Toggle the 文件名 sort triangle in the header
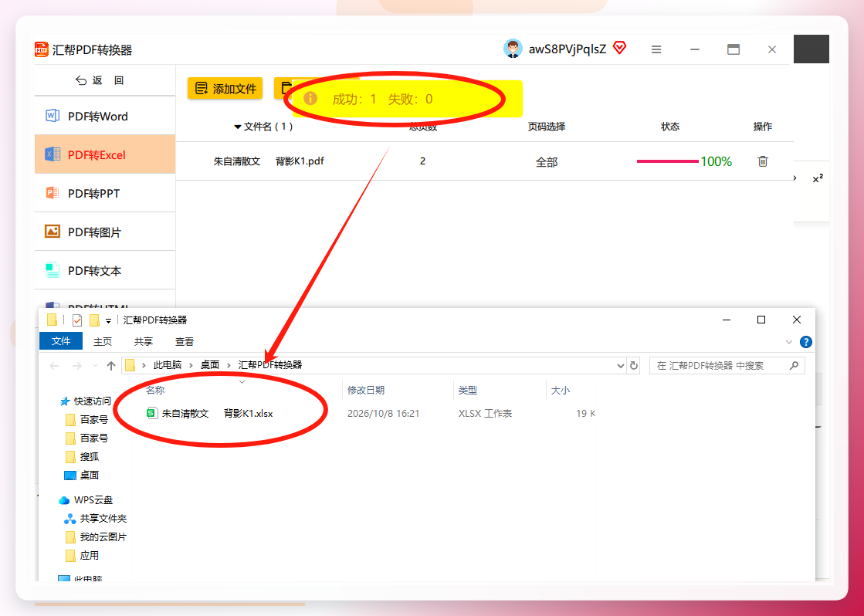The height and width of the screenshot is (616, 864). tap(238, 127)
